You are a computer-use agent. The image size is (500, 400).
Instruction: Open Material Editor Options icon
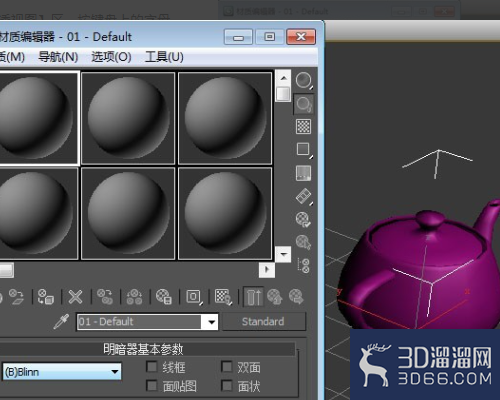click(304, 220)
